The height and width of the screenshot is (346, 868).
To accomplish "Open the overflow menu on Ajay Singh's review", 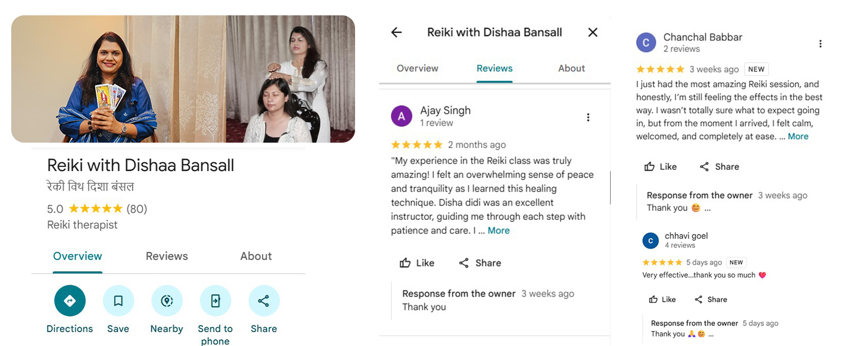I will tap(588, 117).
